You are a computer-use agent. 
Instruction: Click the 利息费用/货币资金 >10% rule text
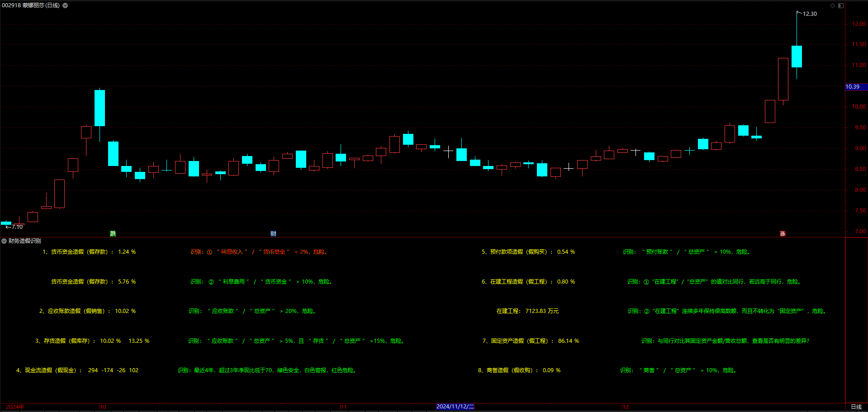click(x=262, y=282)
